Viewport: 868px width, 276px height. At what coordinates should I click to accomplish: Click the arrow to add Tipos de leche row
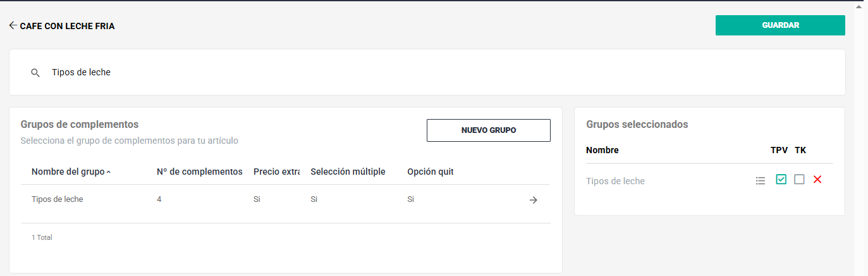click(533, 200)
